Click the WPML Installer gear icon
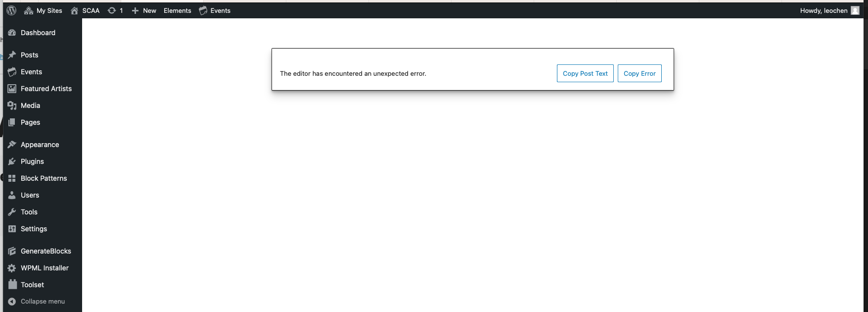Viewport: 868px width, 312px height. point(12,268)
